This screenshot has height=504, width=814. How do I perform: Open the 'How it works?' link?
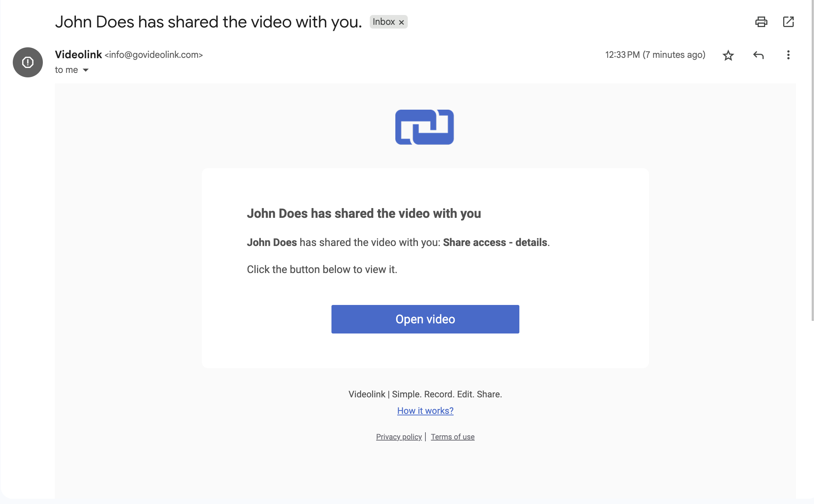(425, 410)
